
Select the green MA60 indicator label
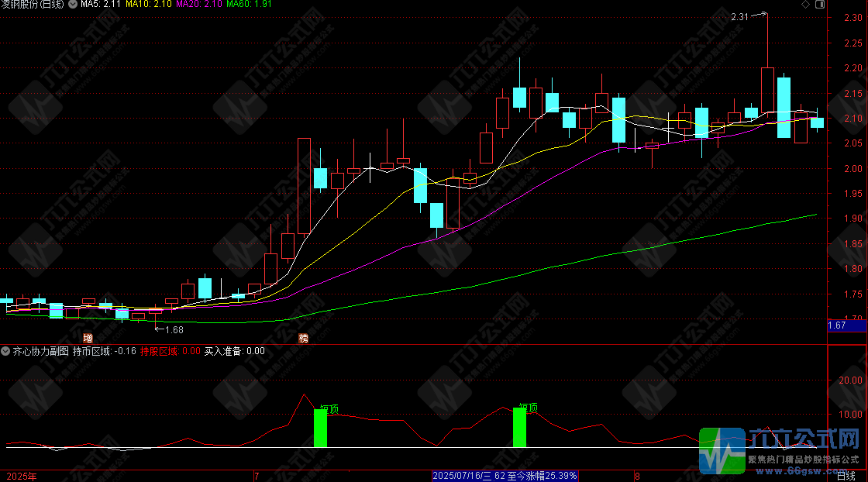coord(250,5)
